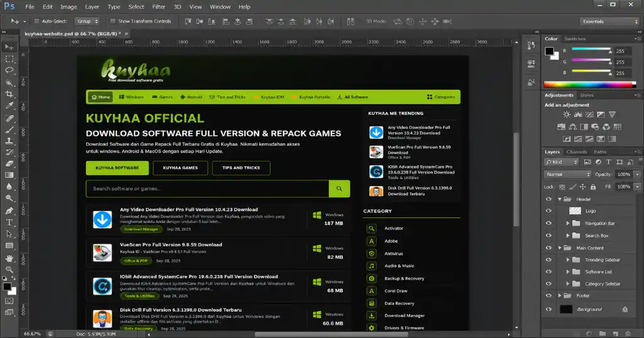Collapse the Header layer group
Image resolution: width=644 pixels, height=338 pixels.
559,199
